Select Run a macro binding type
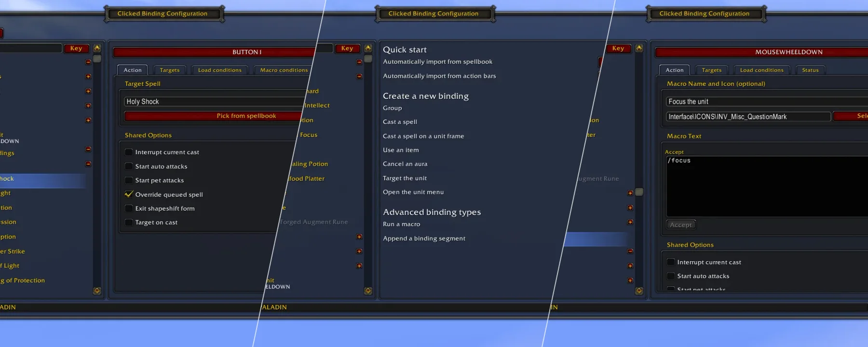This screenshot has width=868, height=347. (402, 224)
